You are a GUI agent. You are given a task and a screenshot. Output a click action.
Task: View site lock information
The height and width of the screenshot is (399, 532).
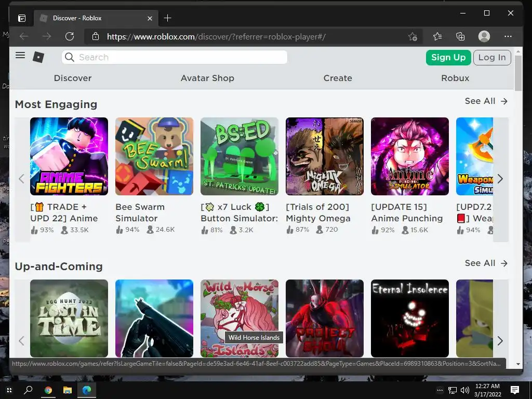click(x=96, y=36)
